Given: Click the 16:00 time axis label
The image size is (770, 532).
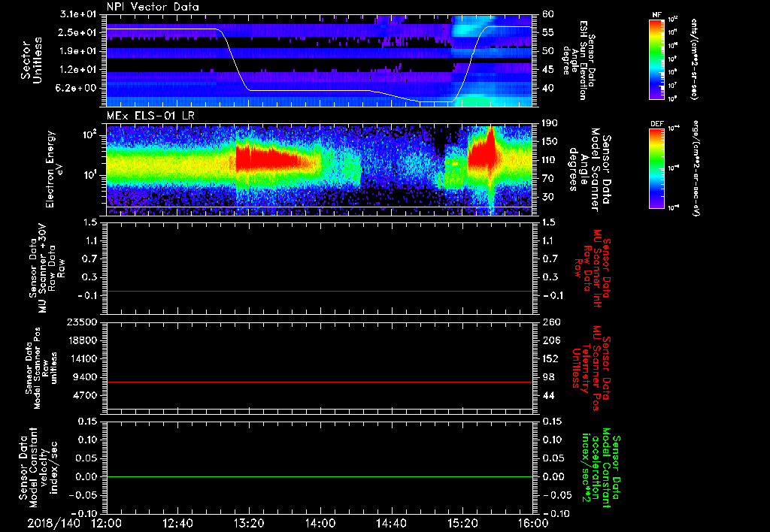Looking at the screenshot, I should 533,523.
